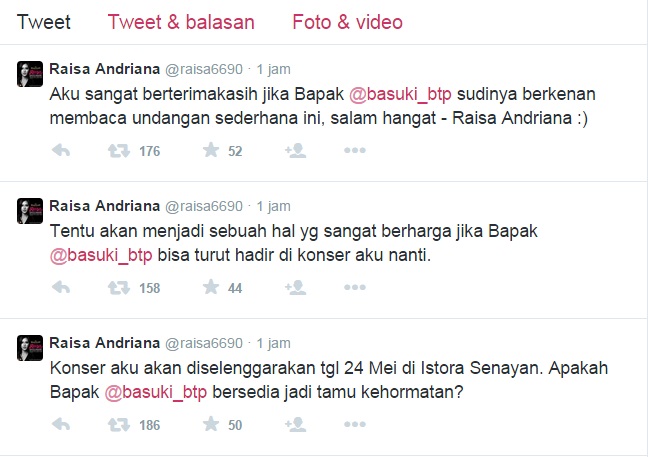
Task: Open more options on Istora Senayan tweet
Action: 355,424
